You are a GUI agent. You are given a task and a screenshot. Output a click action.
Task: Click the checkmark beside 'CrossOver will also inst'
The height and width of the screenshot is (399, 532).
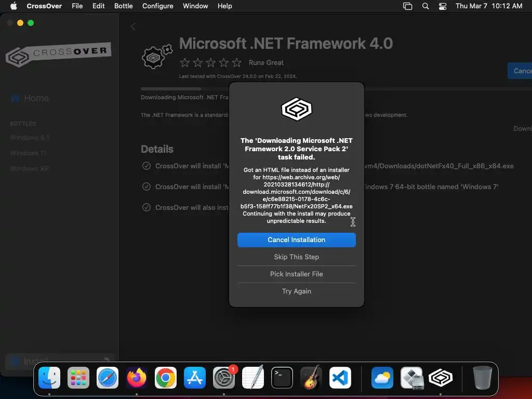click(x=146, y=207)
